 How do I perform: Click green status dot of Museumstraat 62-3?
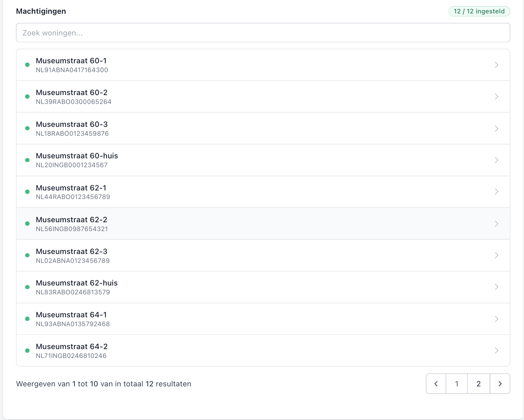[x=27, y=255]
